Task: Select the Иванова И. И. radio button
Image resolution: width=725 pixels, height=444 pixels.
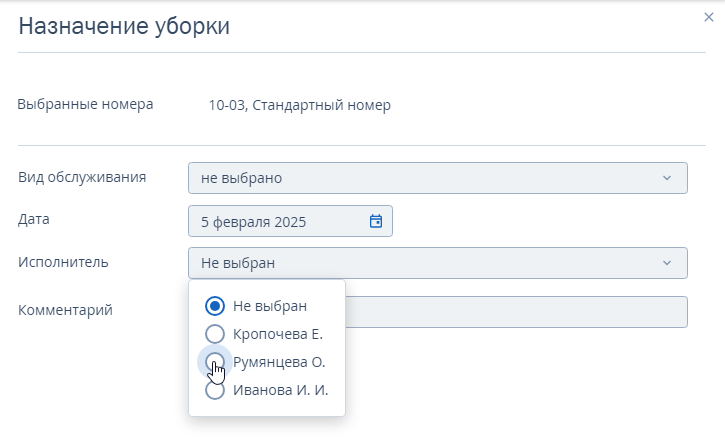Action: point(215,390)
